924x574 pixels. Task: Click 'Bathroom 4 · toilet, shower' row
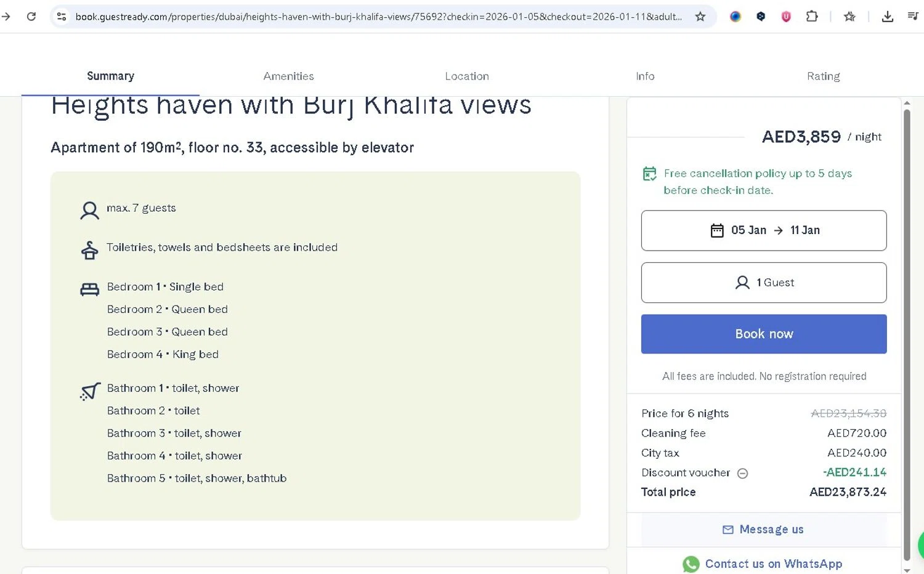click(174, 456)
